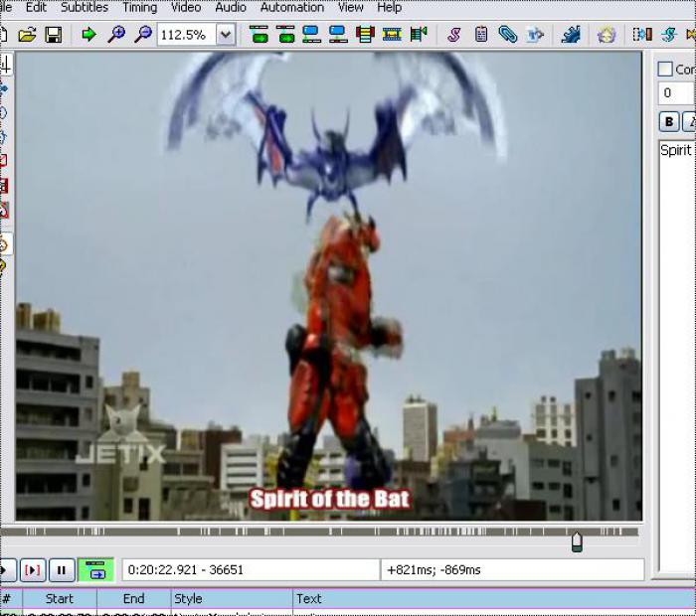Click the # column header
The width and height of the screenshot is (696, 616).
click(x=11, y=599)
